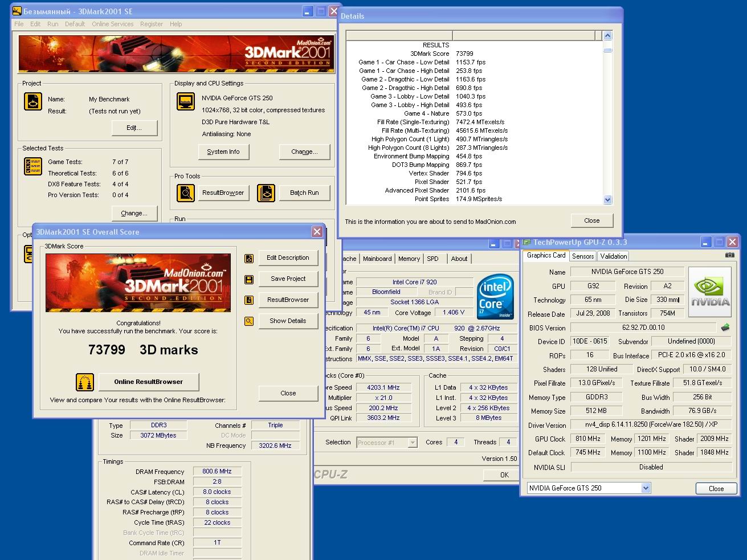747x560 pixels.
Task: Click the Edit button in Project section
Action: (x=134, y=128)
